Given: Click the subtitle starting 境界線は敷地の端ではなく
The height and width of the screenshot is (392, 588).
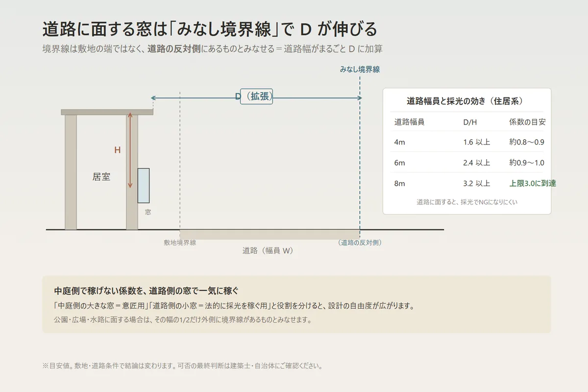Looking at the screenshot, I should click(x=212, y=49).
